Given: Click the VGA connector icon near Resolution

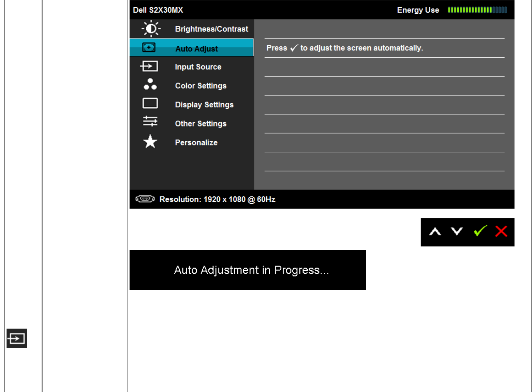Looking at the screenshot, I should [145, 199].
